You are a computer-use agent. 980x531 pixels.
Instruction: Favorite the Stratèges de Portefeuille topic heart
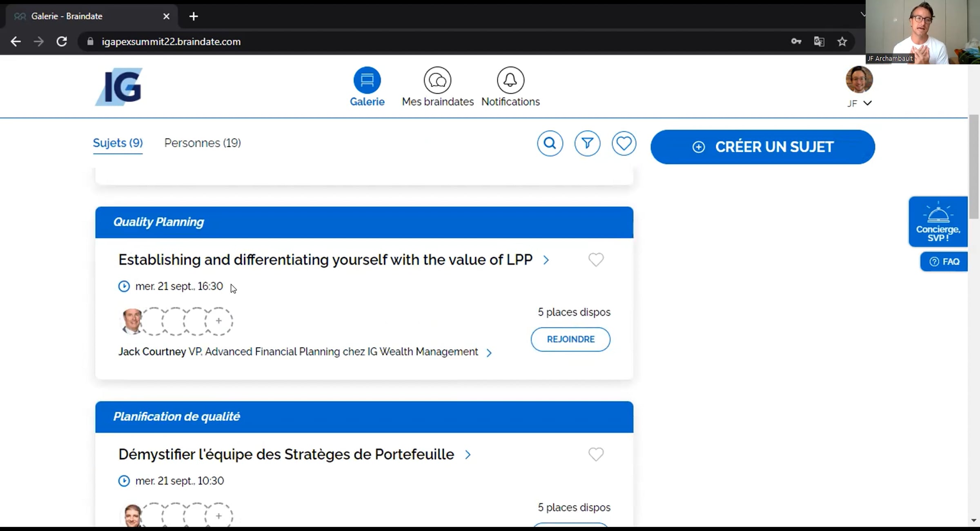point(596,454)
